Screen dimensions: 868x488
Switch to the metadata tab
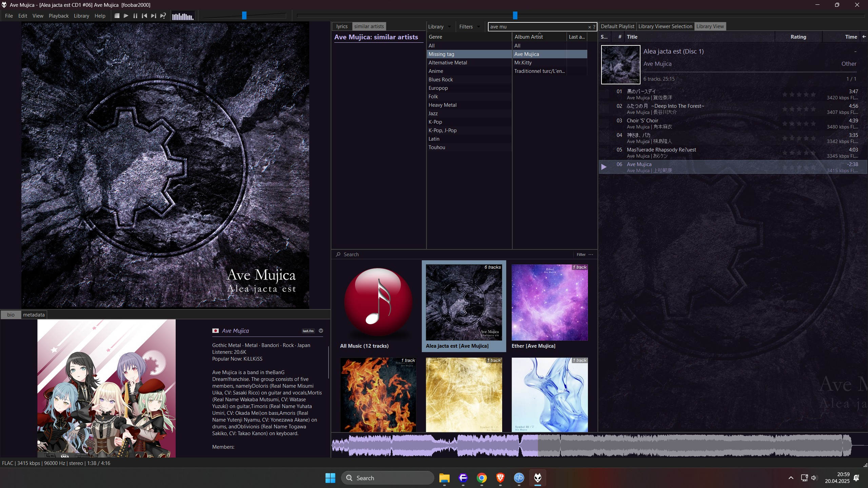click(x=34, y=314)
